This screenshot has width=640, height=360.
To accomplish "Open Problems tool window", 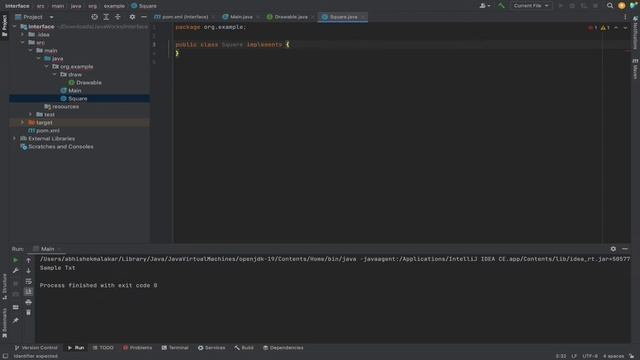I will [x=138, y=348].
